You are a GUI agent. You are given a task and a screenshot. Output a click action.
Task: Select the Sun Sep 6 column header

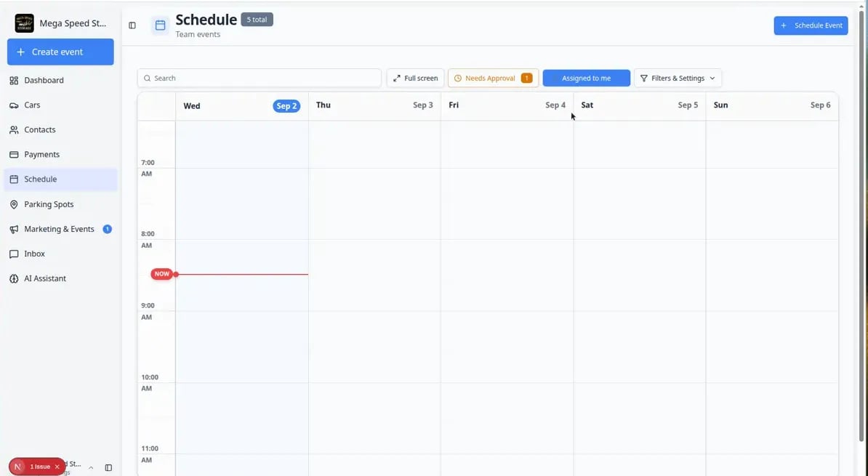772,105
